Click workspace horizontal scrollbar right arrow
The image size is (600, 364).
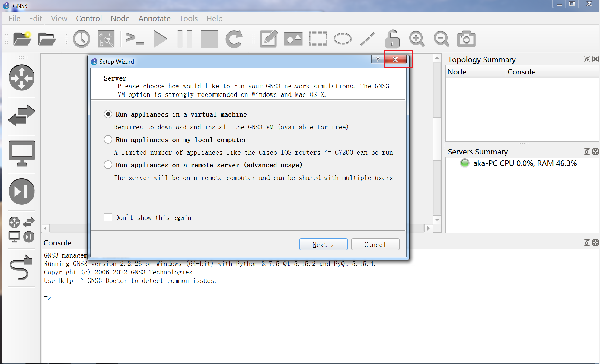(x=429, y=228)
